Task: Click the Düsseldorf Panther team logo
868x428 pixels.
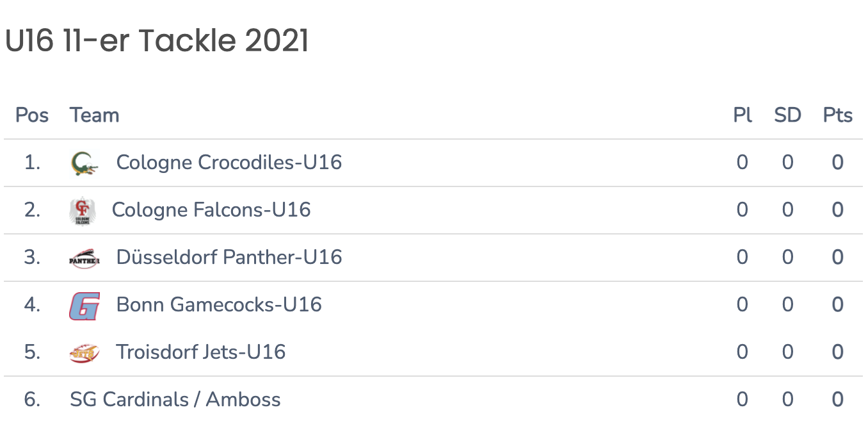Action: click(84, 258)
